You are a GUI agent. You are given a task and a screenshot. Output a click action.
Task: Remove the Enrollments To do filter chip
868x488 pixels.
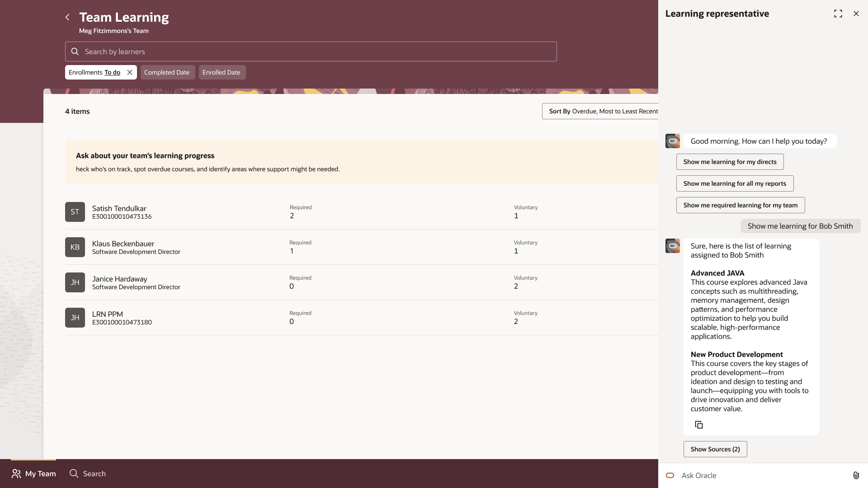pos(129,72)
